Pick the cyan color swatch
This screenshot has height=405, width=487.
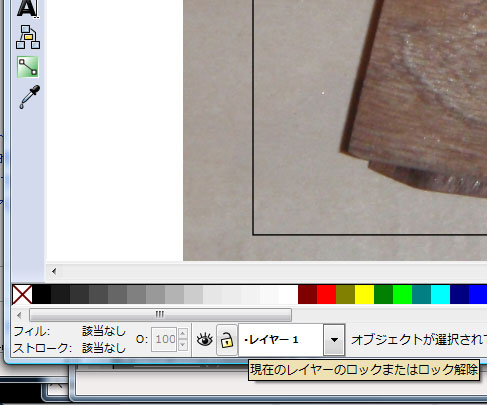(440, 295)
